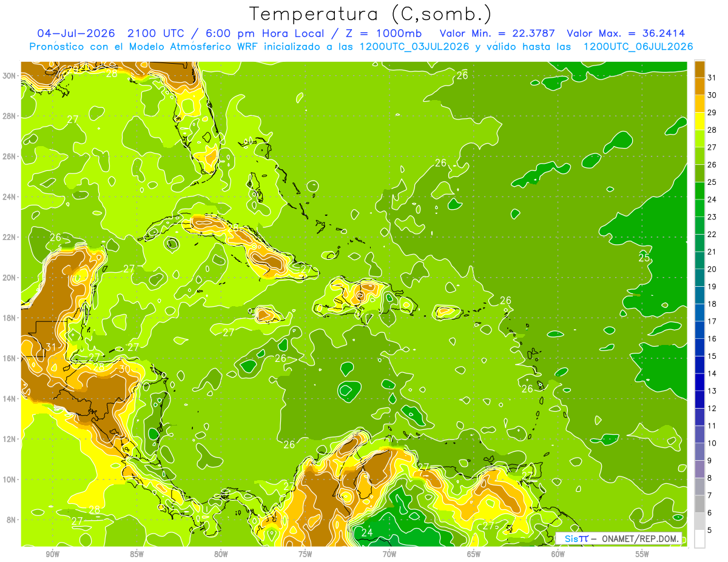Click the legend label 31
Screen dimensions: 728x562
pos(712,78)
